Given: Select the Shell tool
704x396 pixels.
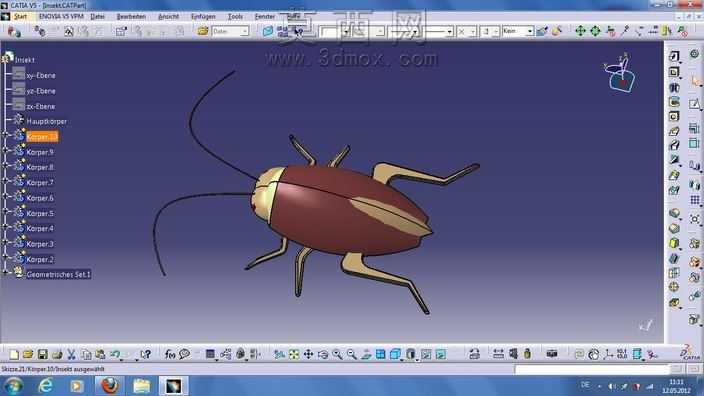Looking at the screenshot, I should (x=674, y=258).
